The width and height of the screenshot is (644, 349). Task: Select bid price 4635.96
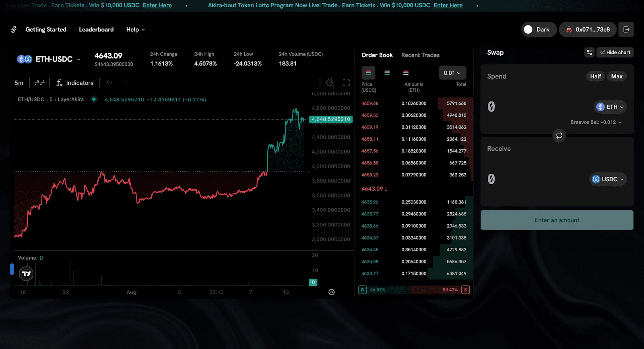(x=370, y=202)
